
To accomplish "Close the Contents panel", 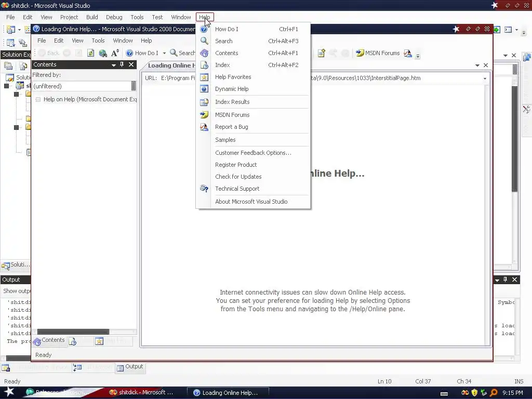I will tap(131, 64).
